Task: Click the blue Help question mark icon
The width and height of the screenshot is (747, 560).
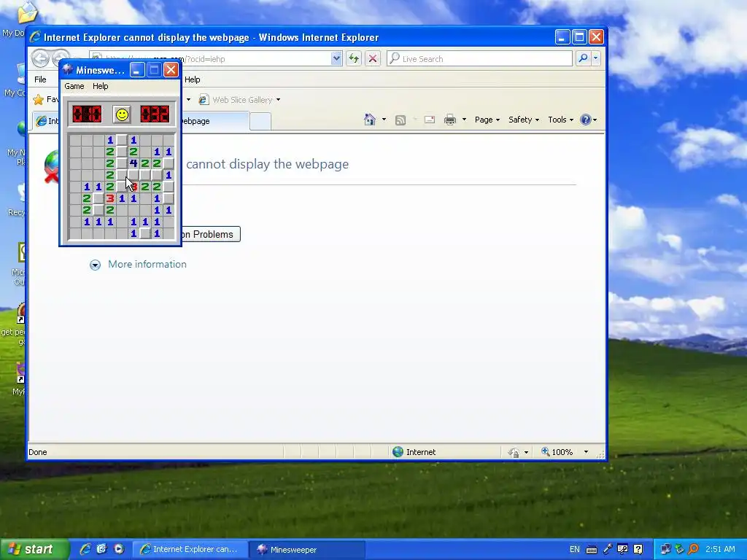Action: pyautogui.click(x=586, y=120)
